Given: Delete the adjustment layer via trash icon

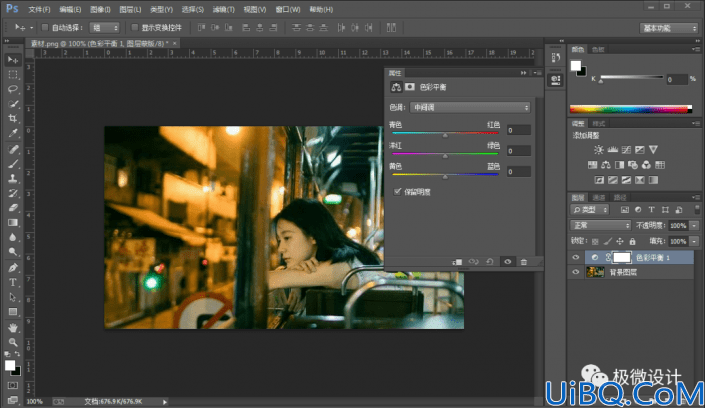Looking at the screenshot, I should [524, 262].
